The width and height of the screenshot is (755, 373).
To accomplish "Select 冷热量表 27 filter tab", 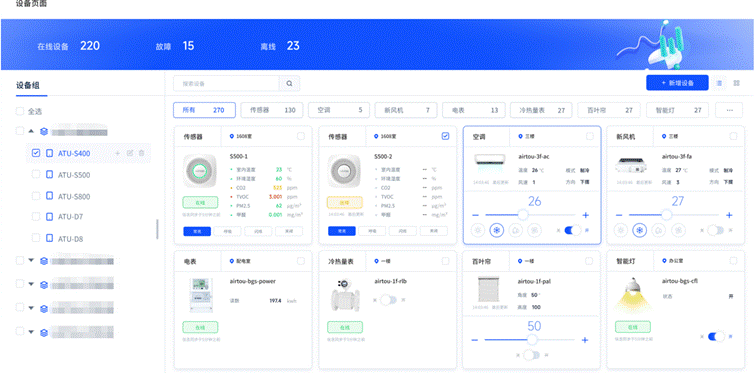I will point(541,110).
